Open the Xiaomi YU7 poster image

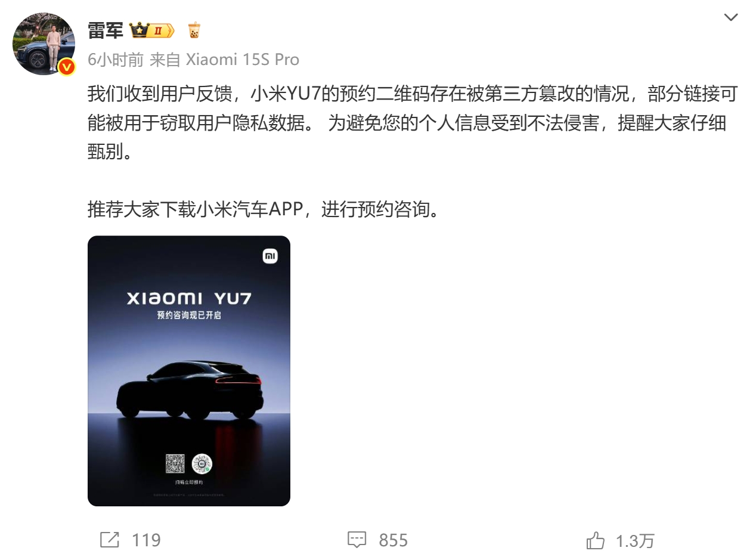click(189, 371)
